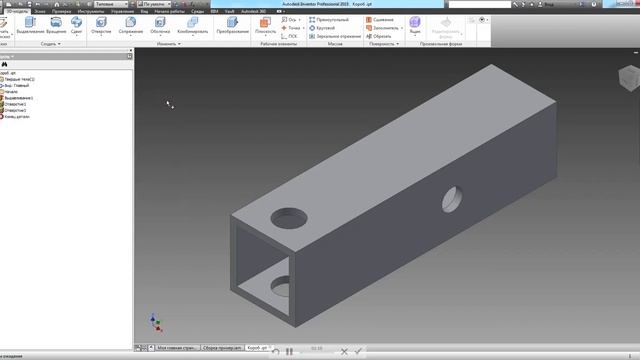640x360 pixels.
Task: Open the Vault ribbon tab
Action: click(x=229, y=11)
